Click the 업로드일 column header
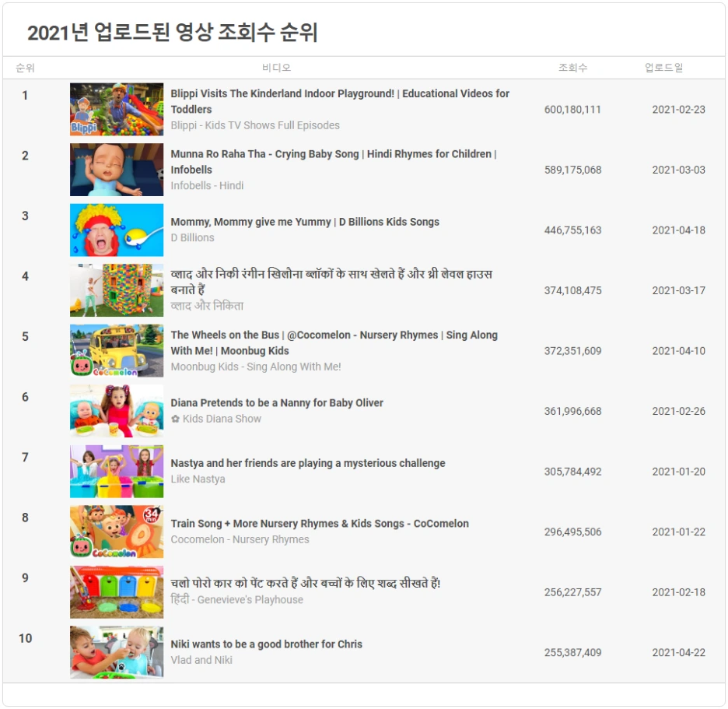The image size is (728, 709). pos(663,68)
